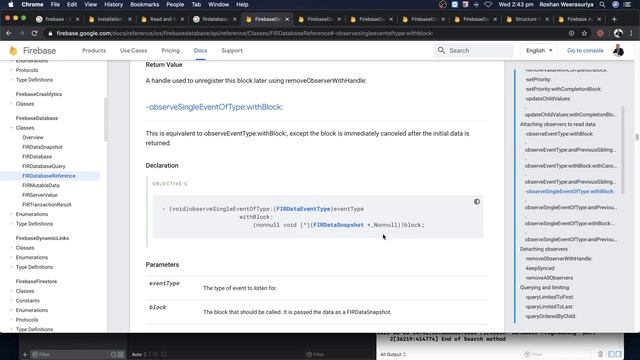Open the Chrome three-dot menu
Image resolution: width=640 pixels, height=360 pixels.
[x=631, y=33]
